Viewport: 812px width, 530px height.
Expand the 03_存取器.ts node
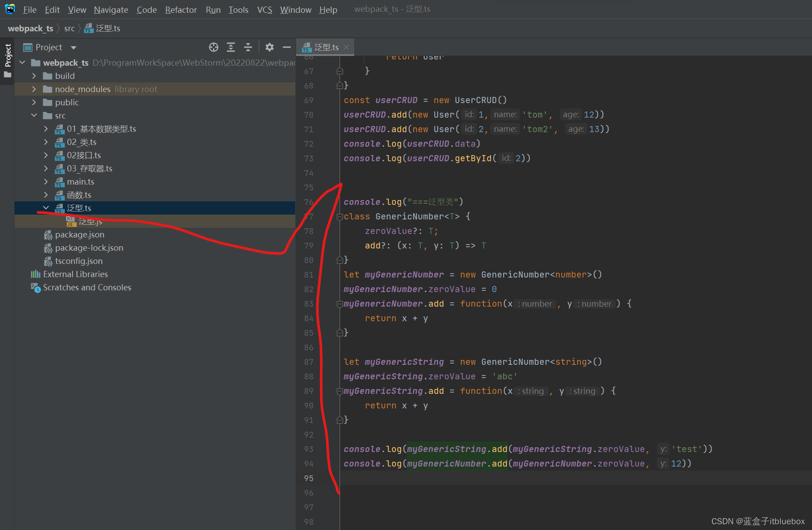pyautogui.click(x=46, y=168)
